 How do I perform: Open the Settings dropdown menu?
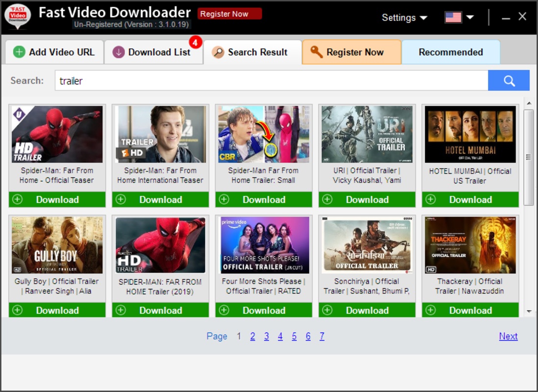click(x=404, y=18)
